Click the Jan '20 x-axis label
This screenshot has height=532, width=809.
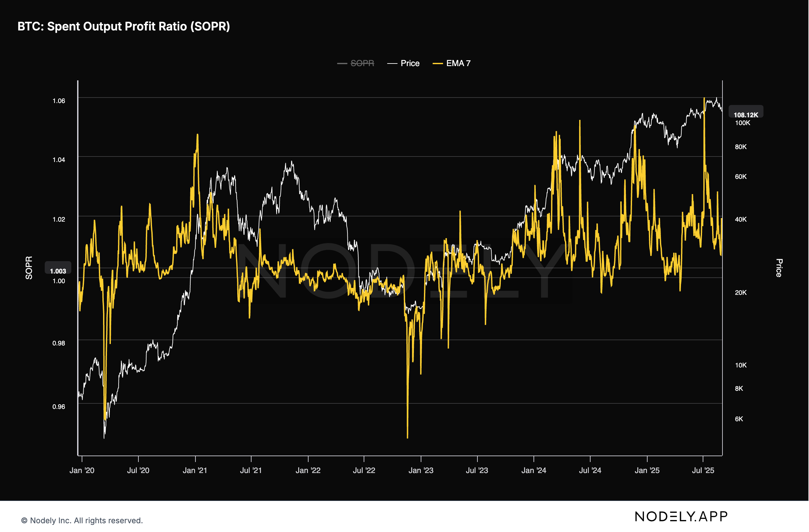coord(82,470)
